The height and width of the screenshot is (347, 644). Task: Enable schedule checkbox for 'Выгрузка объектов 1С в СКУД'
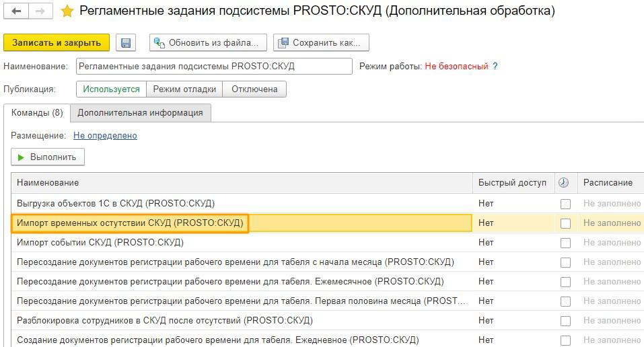(x=565, y=204)
